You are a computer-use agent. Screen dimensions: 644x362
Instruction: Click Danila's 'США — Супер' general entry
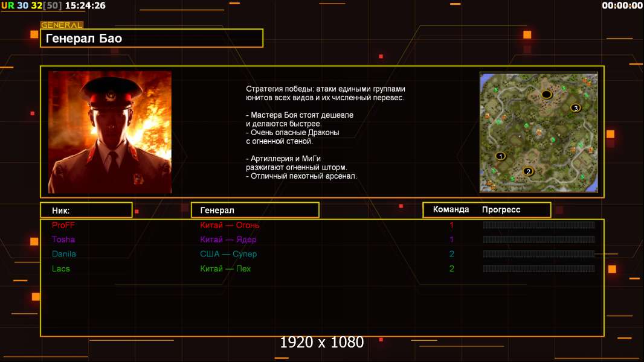coord(228,254)
